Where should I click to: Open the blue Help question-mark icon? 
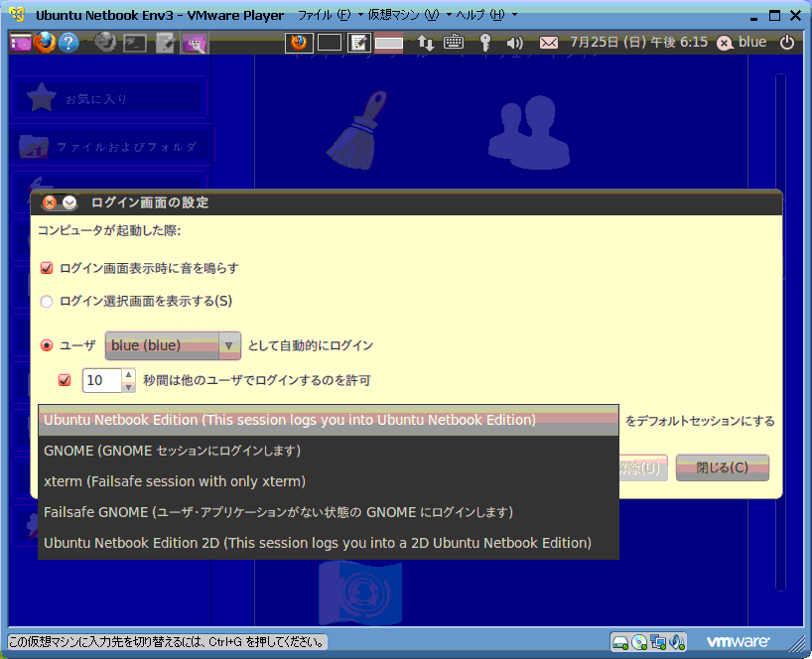pos(68,43)
